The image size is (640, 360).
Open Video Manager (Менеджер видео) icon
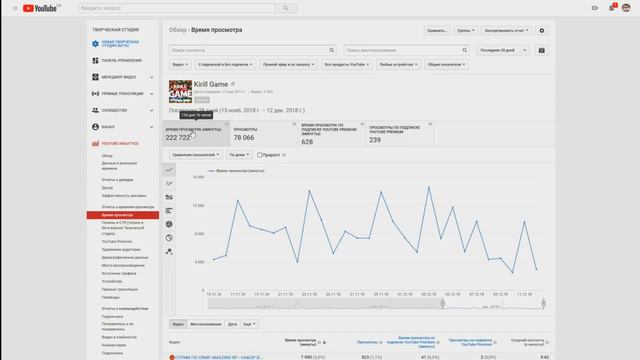click(95, 77)
